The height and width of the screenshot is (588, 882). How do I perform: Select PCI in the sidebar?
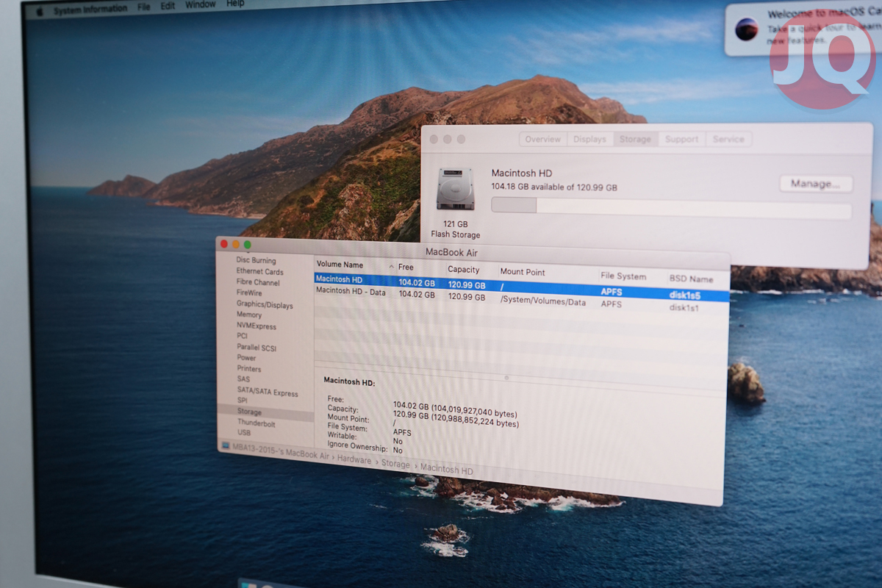(242, 336)
